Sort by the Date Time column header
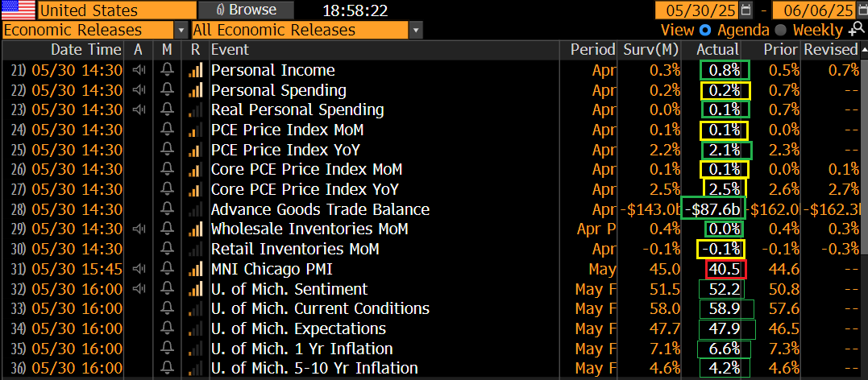 (85, 50)
